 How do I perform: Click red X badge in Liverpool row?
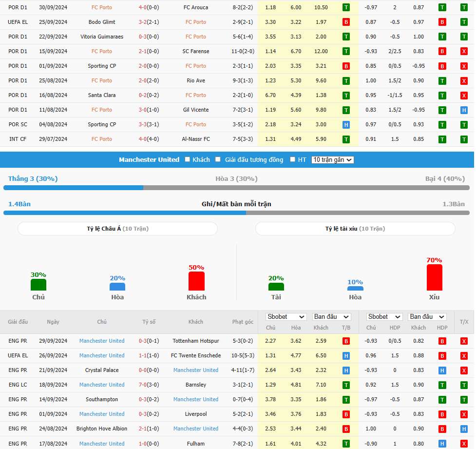[x=464, y=414]
